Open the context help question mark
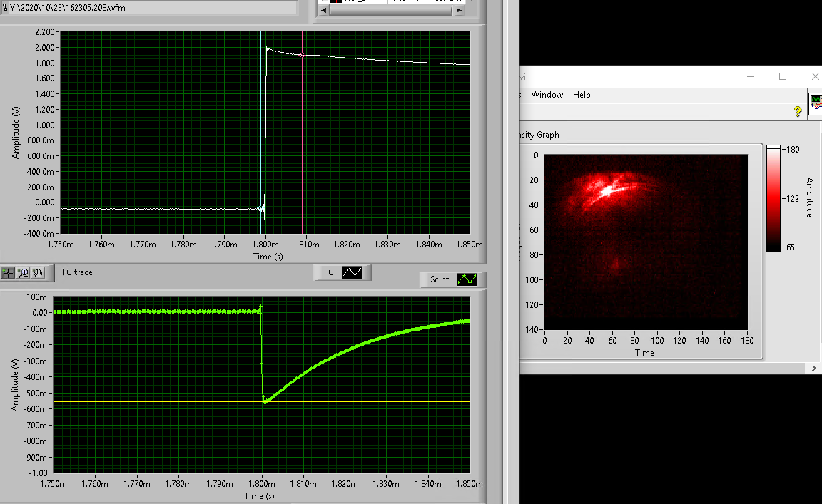822x504 pixels. 798,111
